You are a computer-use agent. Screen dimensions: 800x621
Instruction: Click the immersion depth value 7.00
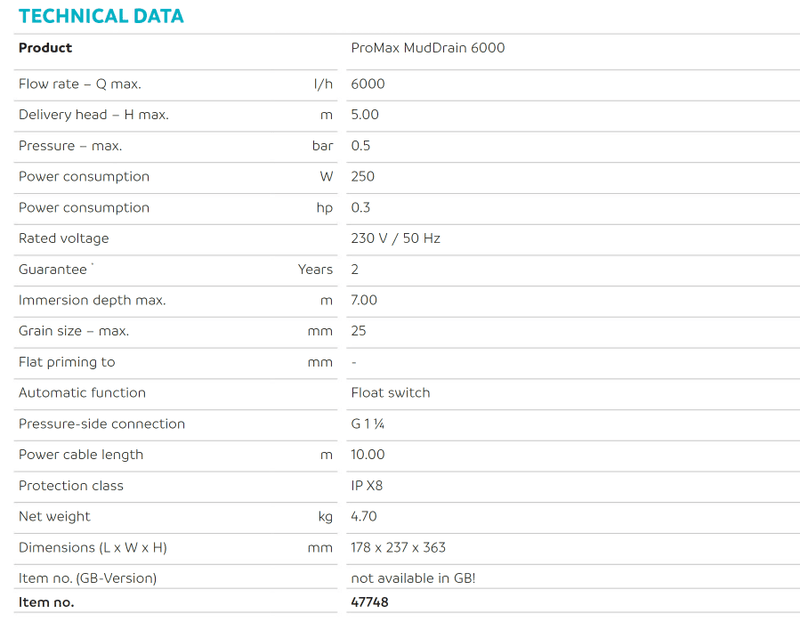(364, 301)
